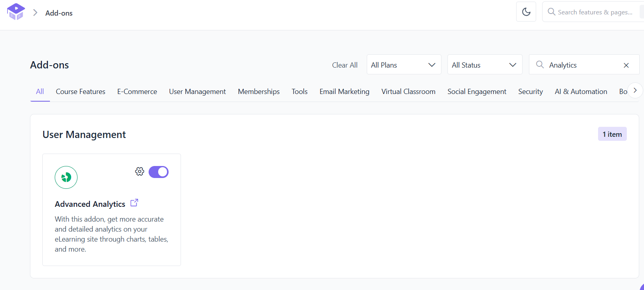Click the Tutor LMS logo icon
Screen dimensions: 644x290
tap(16, 12)
